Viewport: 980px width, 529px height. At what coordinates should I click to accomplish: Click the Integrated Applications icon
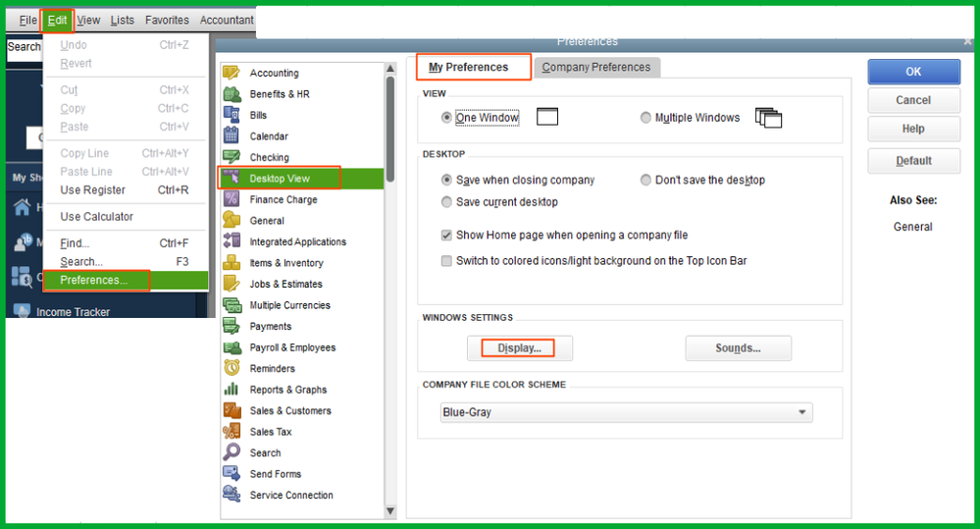(232, 241)
